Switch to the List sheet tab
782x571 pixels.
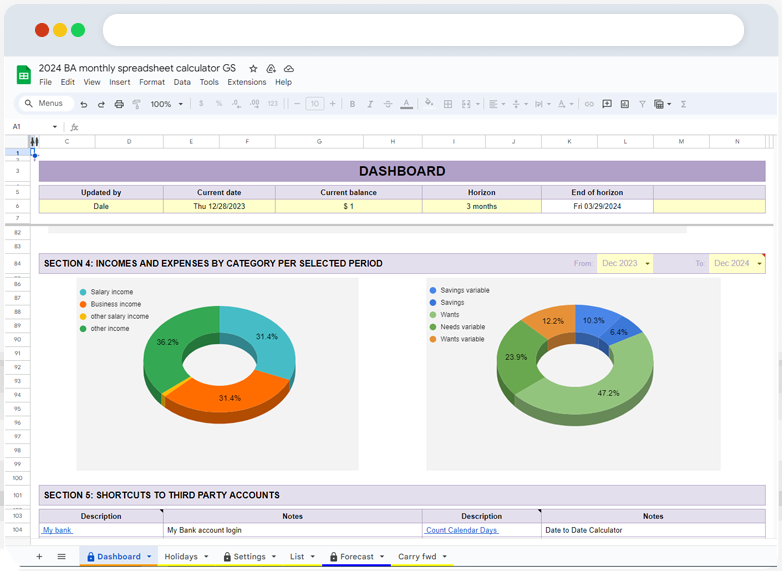tap(297, 557)
